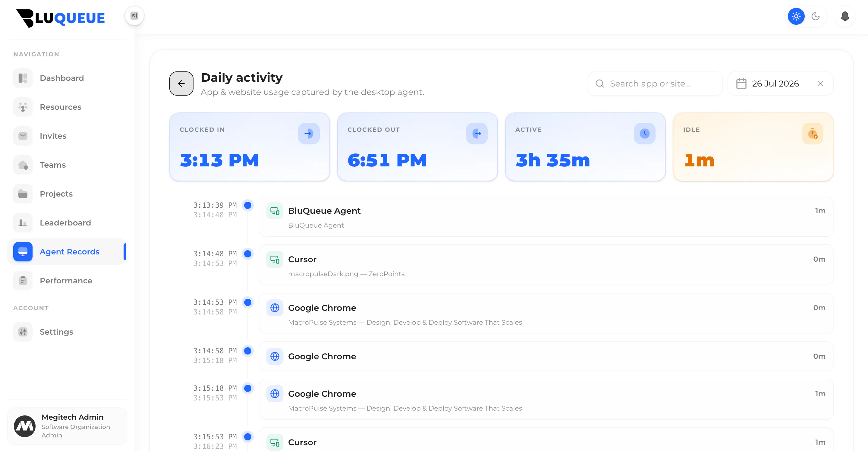Click the 3:15:18 PM timeline dot

248,388
